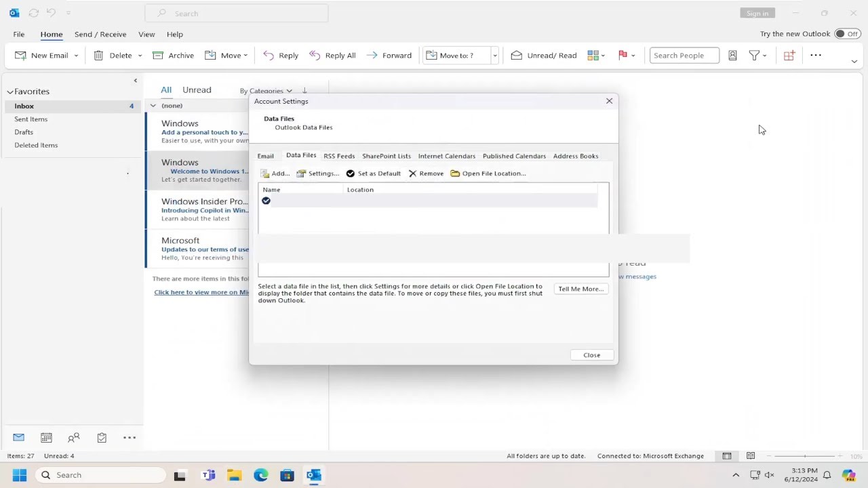The width and height of the screenshot is (868, 488).
Task: Click the Delete button in the ribbon
Action: 113,56
